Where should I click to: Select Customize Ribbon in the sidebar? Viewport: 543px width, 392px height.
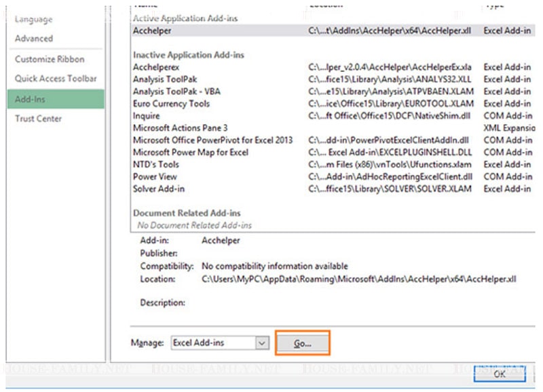[x=50, y=59]
